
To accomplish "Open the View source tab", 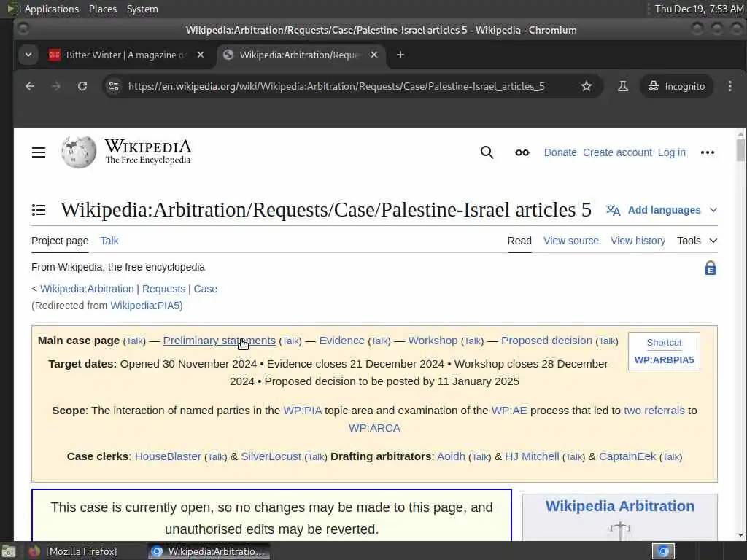I will pyautogui.click(x=570, y=241).
